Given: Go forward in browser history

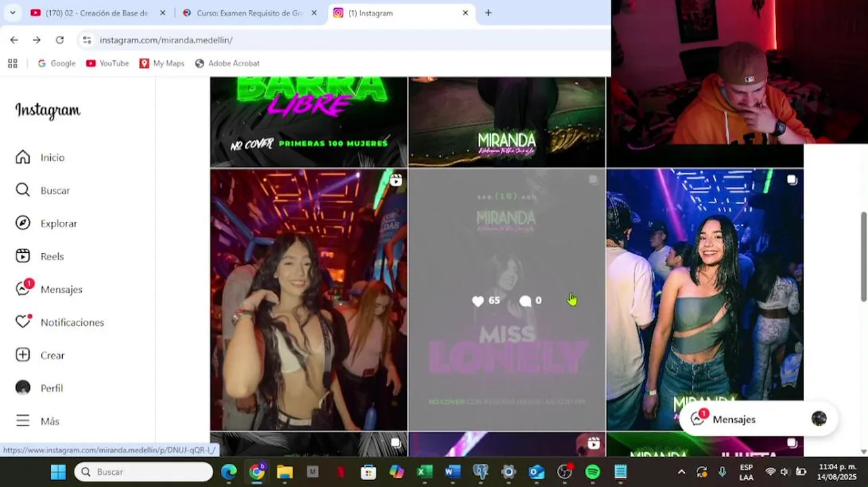Looking at the screenshot, I should [x=37, y=40].
